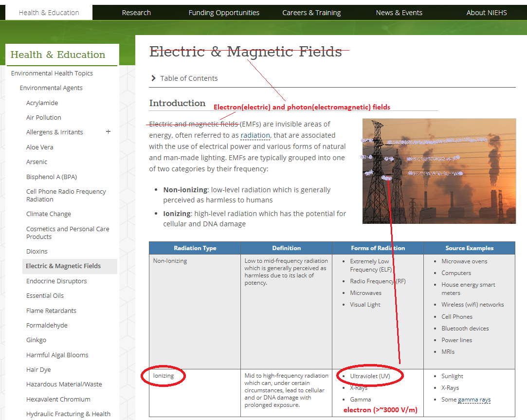527x420 pixels.
Task: Open Acrylamide in the sidebar
Action: pos(42,103)
